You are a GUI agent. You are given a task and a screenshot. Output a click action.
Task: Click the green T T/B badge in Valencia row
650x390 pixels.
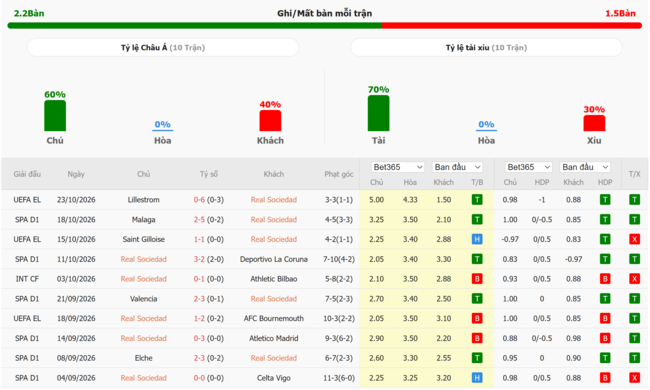pos(477,299)
